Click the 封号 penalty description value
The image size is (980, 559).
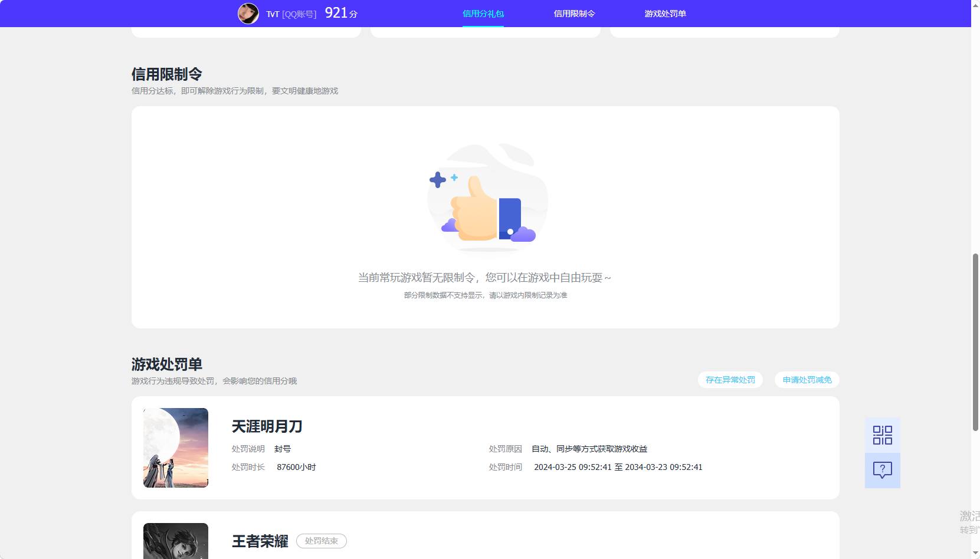(x=283, y=449)
